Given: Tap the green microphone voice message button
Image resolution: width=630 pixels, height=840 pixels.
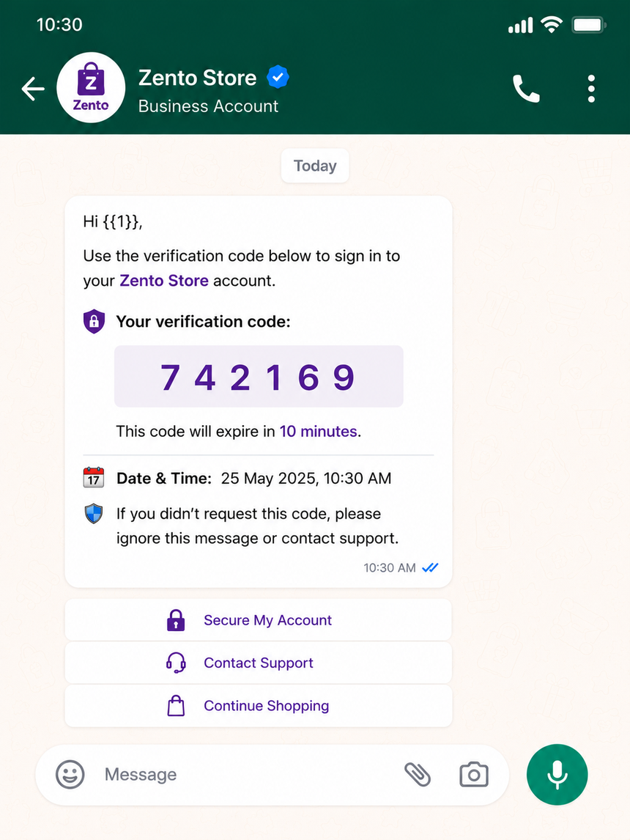Looking at the screenshot, I should [557, 775].
